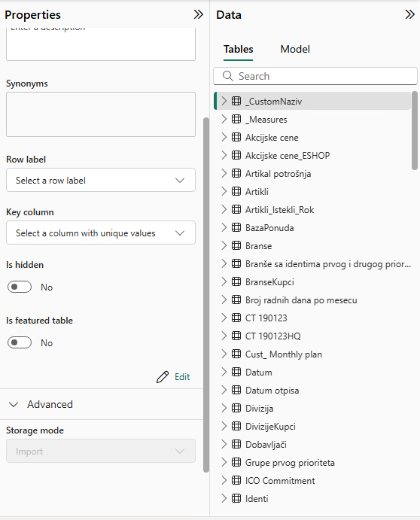Select the Cust_ Monthly plan table
The width and height of the screenshot is (420, 520).
point(284,354)
